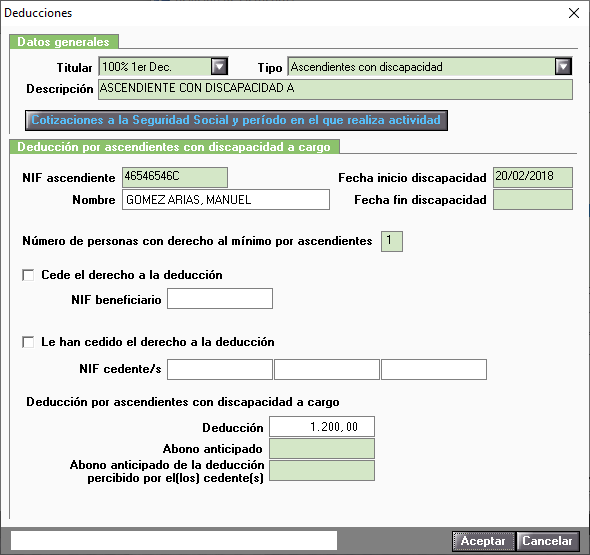This screenshot has height=555, width=590.
Task: Click the Fecha inicio discapacidad field
Action: click(x=533, y=177)
